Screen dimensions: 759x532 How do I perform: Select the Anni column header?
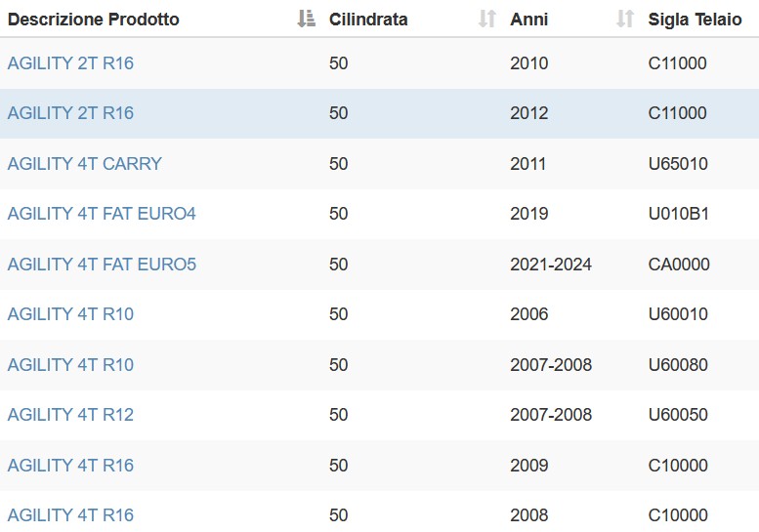[529, 20]
